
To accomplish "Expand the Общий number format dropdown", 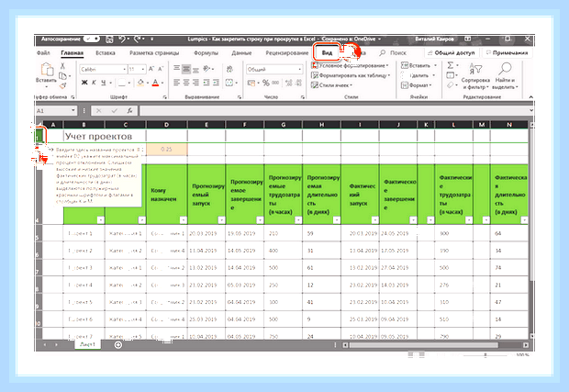I will (274, 69).
